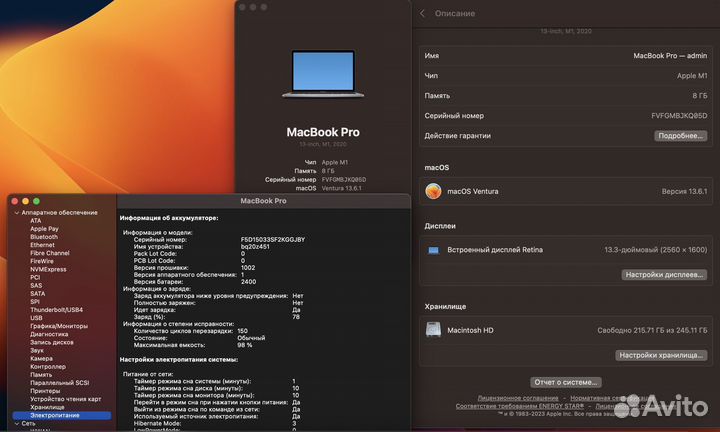Click the Отчет о системе button
The width and height of the screenshot is (720, 432).
[x=566, y=382]
